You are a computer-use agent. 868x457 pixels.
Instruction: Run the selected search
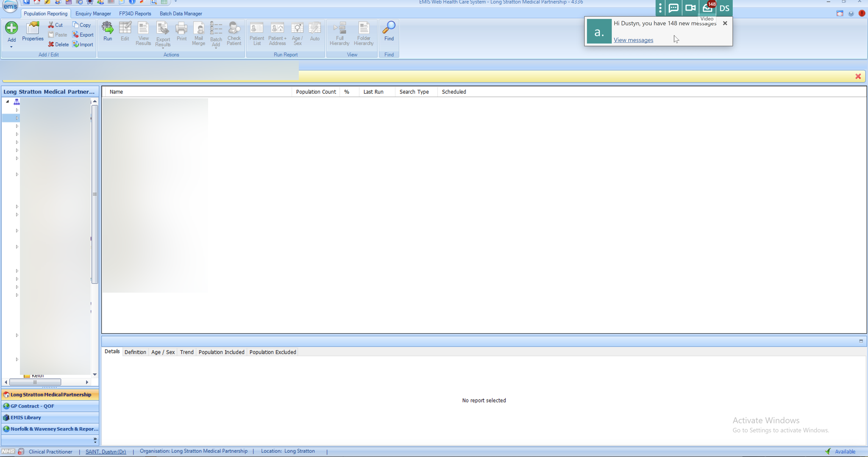coord(108,32)
